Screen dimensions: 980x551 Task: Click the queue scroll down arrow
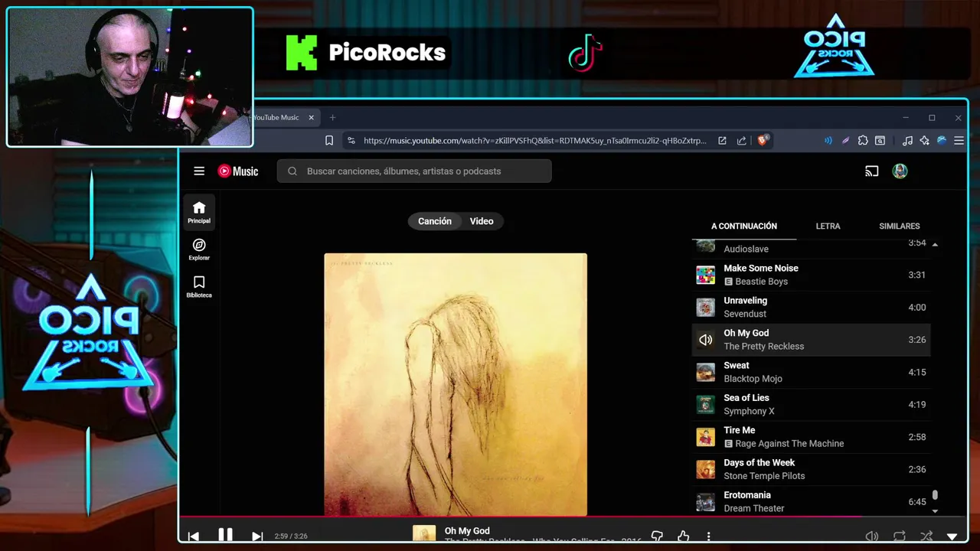click(x=935, y=510)
